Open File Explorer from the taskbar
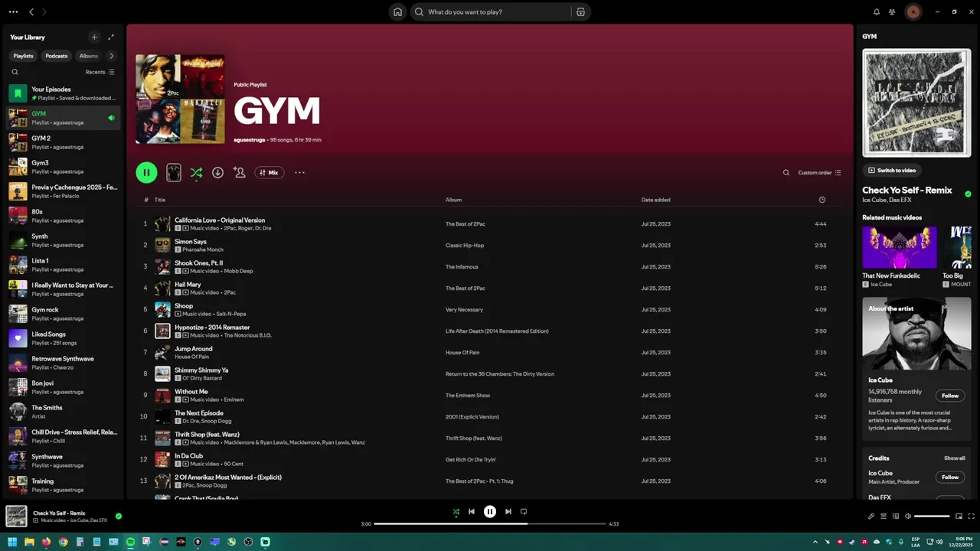The height and width of the screenshot is (551, 980). 29,542
